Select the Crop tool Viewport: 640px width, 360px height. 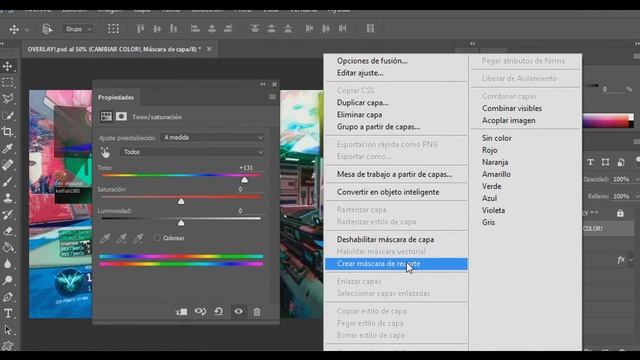coord(8,132)
